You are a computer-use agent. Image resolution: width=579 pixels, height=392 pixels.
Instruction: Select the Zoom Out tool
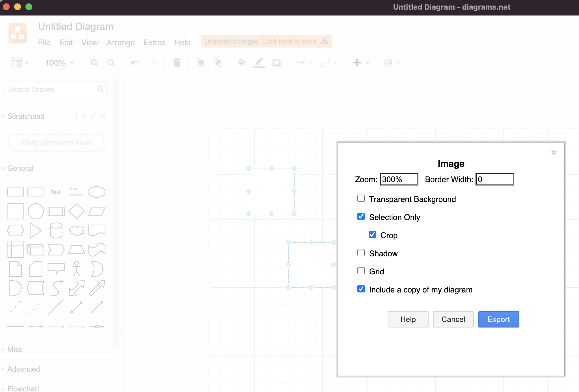click(x=111, y=63)
